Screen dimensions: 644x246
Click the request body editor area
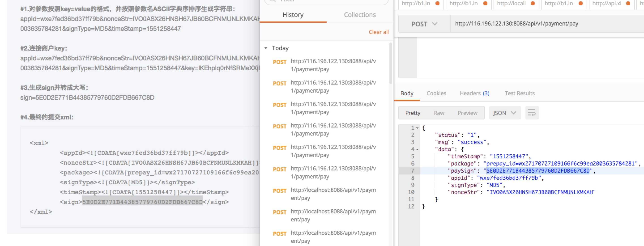coord(531,58)
